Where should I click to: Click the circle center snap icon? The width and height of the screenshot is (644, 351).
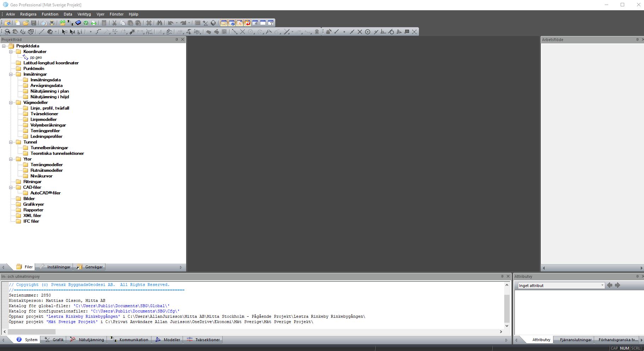[x=368, y=32]
